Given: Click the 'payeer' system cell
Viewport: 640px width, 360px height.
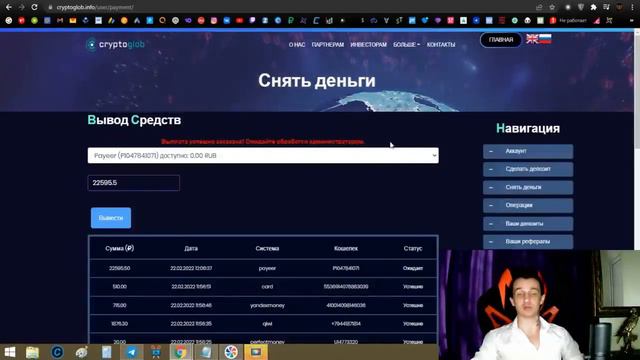Looking at the screenshot, I should pyautogui.click(x=267, y=268).
